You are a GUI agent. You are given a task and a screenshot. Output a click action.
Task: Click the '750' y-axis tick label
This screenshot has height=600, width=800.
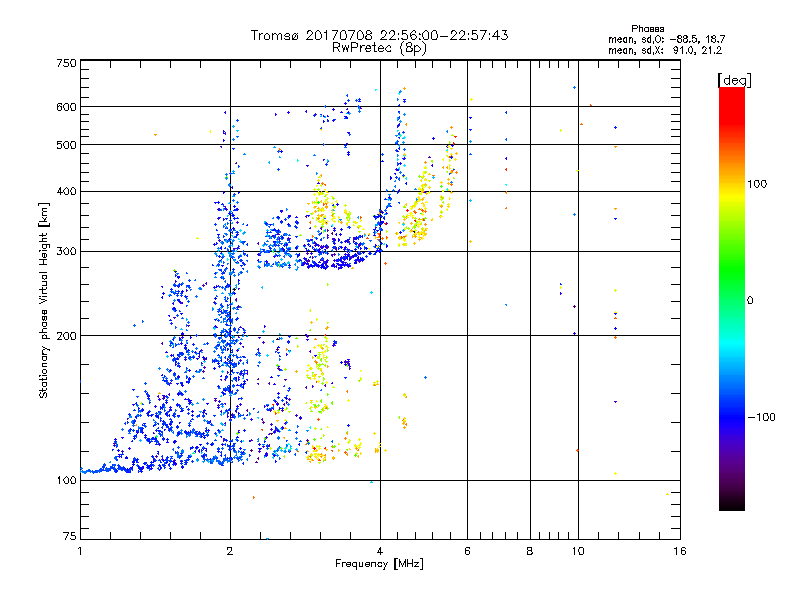tap(66, 63)
